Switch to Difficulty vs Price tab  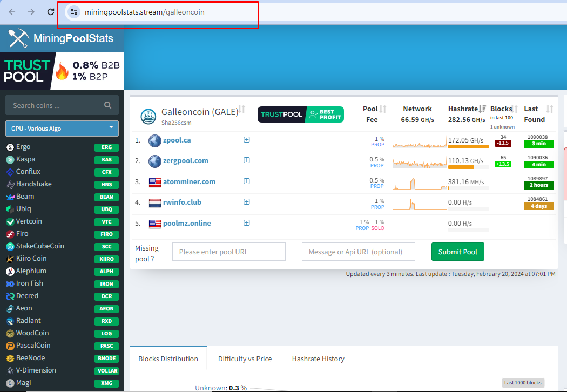[x=245, y=359]
